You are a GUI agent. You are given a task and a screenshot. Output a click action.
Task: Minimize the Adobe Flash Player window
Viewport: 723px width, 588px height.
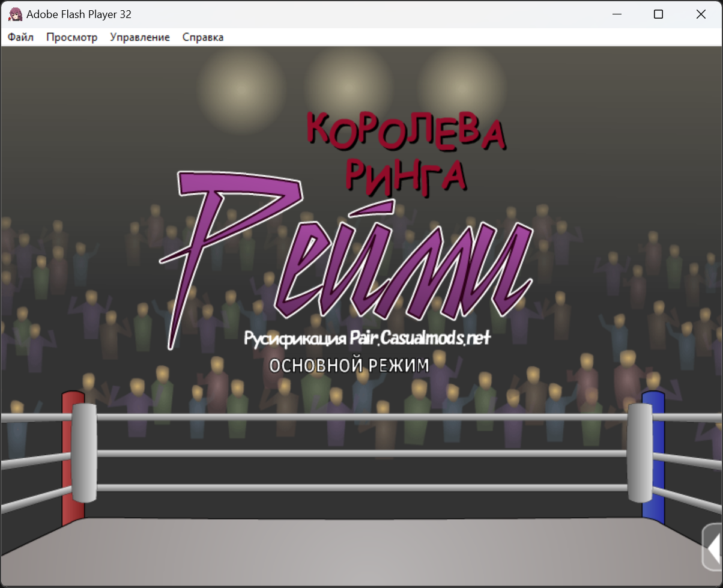[616, 14]
